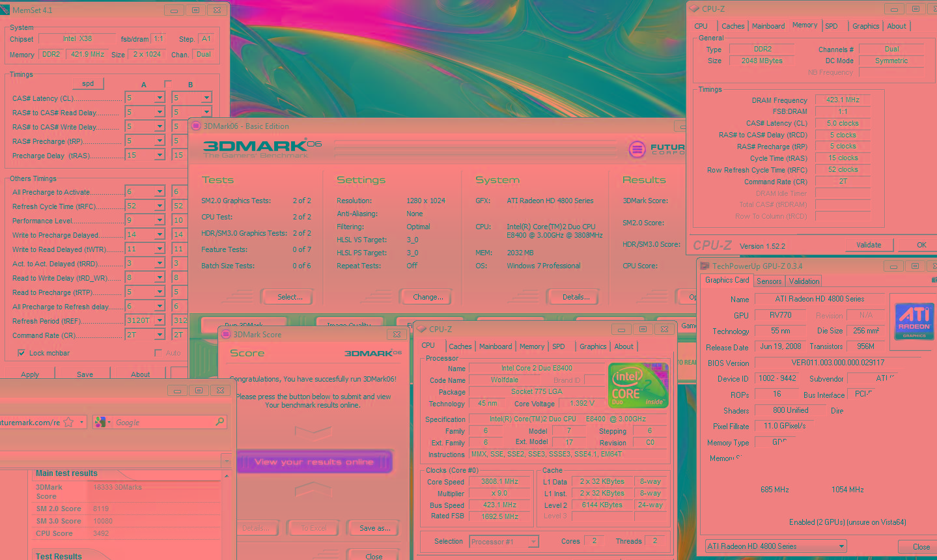Open the browser search engine dropdown arrow
The image size is (937, 560).
(x=108, y=423)
